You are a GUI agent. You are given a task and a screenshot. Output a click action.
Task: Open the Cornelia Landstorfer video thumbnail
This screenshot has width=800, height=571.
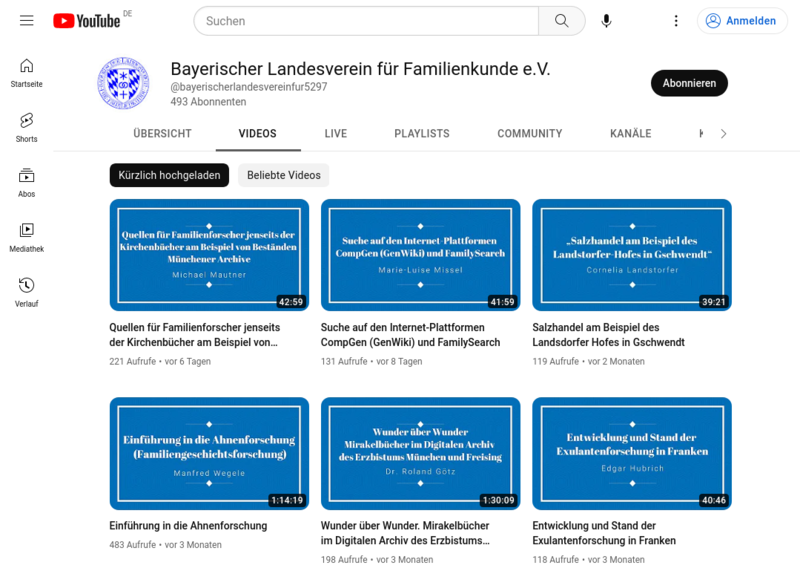[x=632, y=255]
